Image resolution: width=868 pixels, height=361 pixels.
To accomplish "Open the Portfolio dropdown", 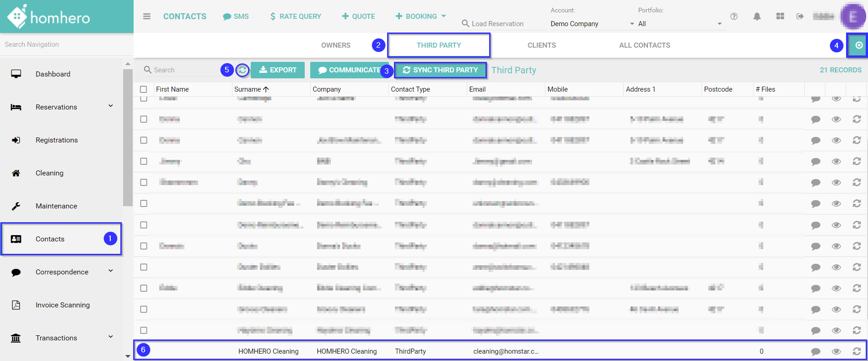I will tap(679, 24).
